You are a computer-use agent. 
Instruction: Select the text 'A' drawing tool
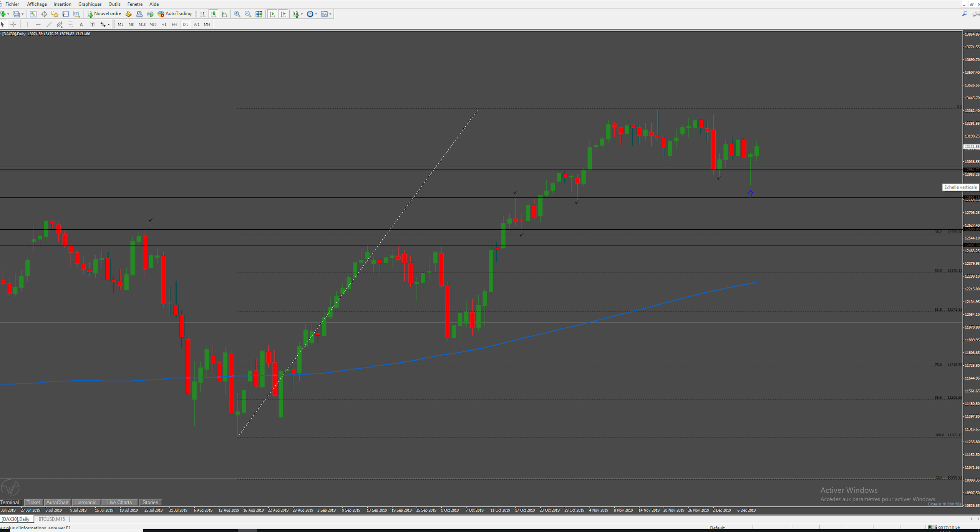[81, 25]
